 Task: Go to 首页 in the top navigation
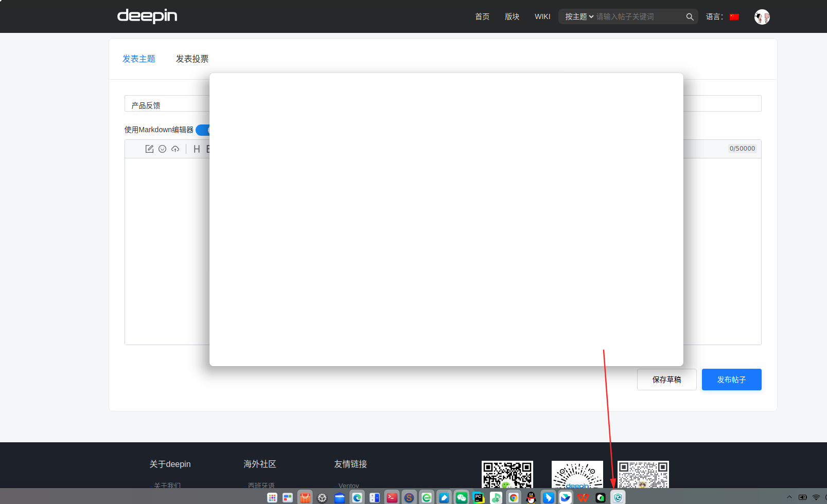(x=482, y=16)
